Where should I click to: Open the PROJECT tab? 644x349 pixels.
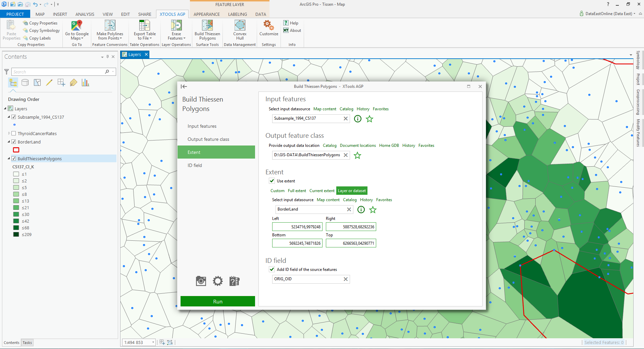pos(15,14)
